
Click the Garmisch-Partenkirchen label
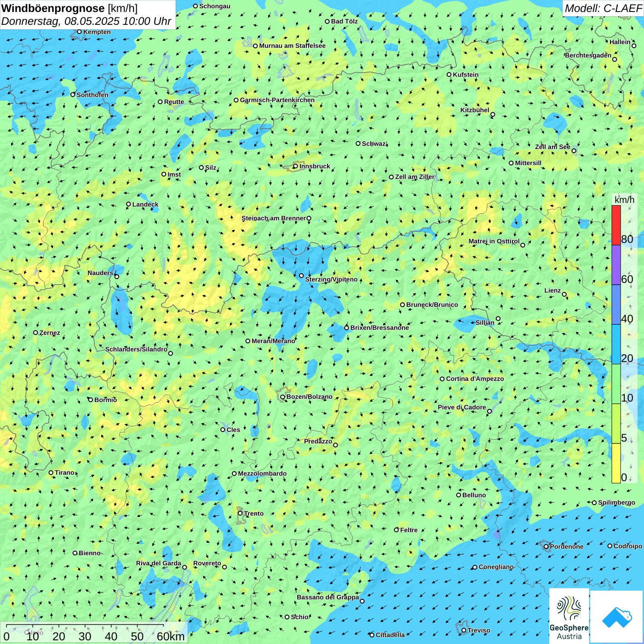point(277,100)
